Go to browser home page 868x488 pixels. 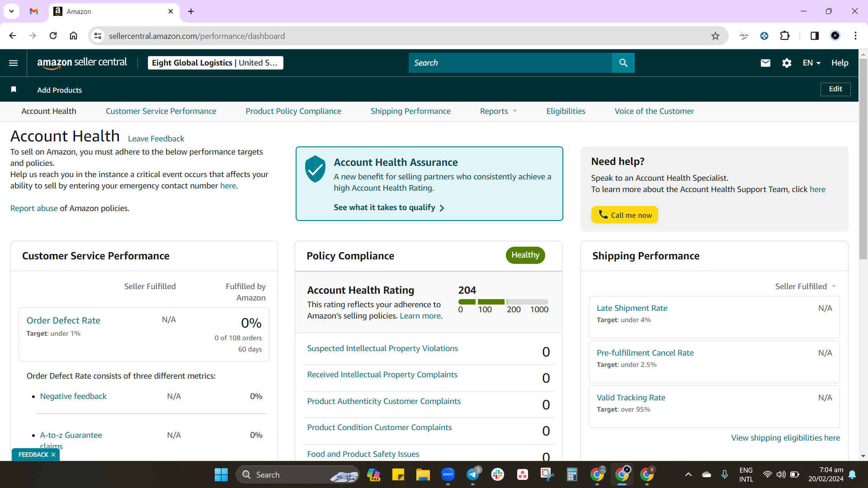click(x=73, y=36)
